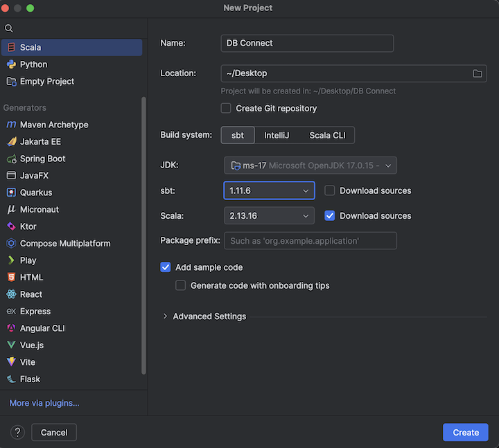Uncheck the Add sample code checkbox
This screenshot has height=448, width=499.
[x=166, y=267]
